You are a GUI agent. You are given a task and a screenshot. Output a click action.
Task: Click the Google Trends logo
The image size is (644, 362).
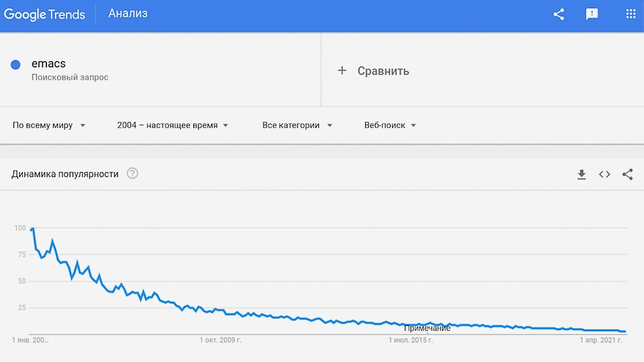click(x=44, y=15)
